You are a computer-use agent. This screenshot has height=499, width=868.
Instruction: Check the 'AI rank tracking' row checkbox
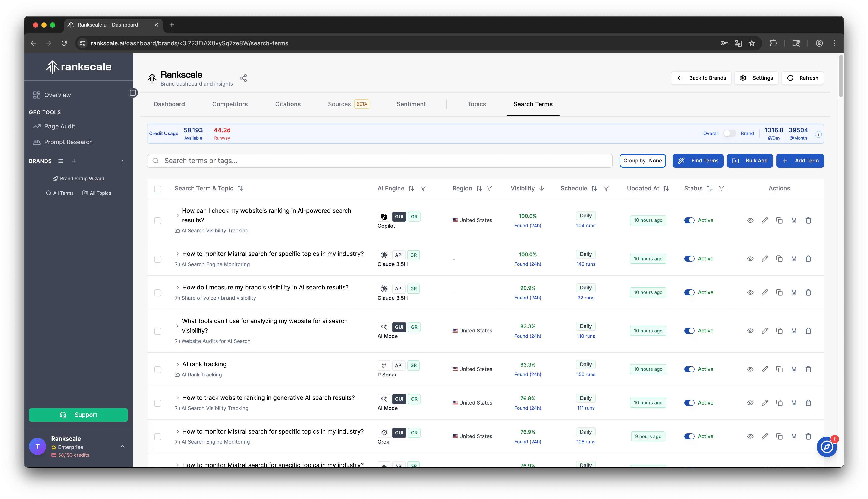pos(157,369)
